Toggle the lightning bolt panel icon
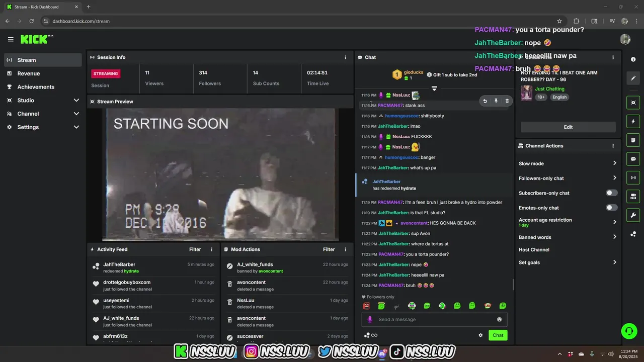Screen dimensions: 644x362 633,121
